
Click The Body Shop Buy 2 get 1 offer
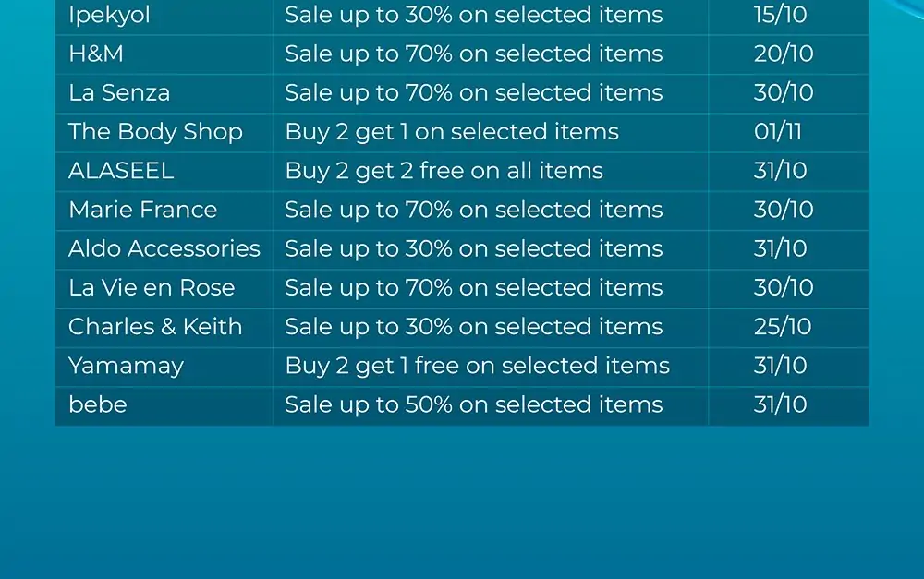point(452,131)
